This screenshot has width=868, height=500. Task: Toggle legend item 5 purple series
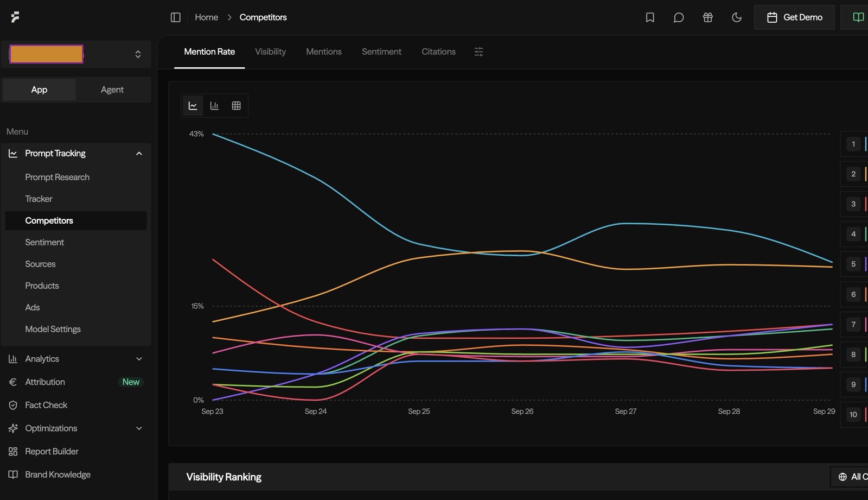point(854,264)
